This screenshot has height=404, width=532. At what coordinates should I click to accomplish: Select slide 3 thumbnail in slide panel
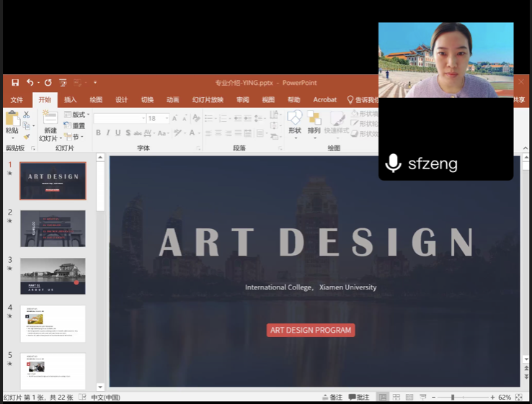coord(53,276)
